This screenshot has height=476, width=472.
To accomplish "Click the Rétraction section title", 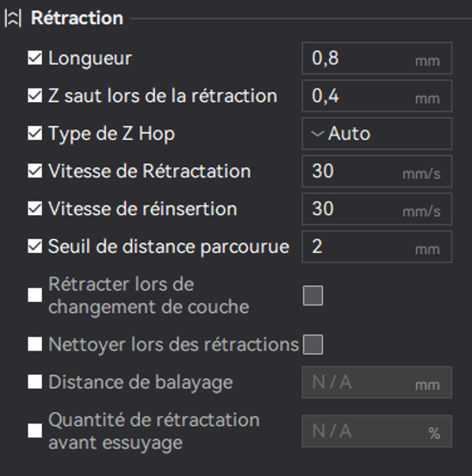I will click(x=77, y=18).
